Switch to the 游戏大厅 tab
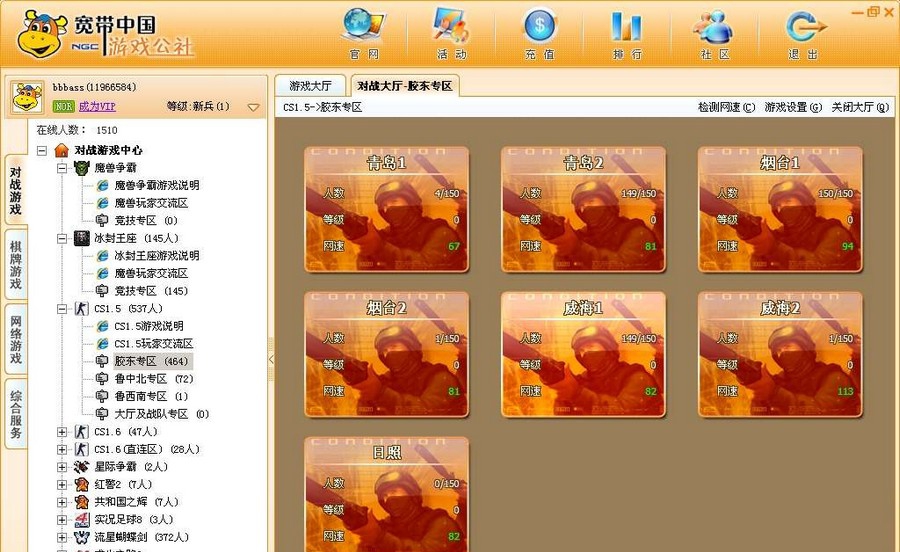 coord(311,85)
